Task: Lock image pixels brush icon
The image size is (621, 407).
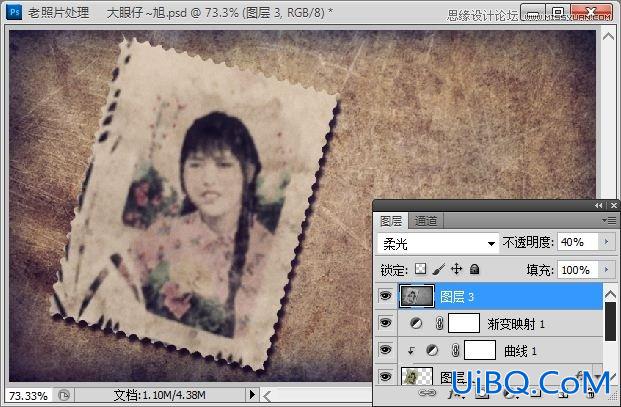Action: click(439, 270)
